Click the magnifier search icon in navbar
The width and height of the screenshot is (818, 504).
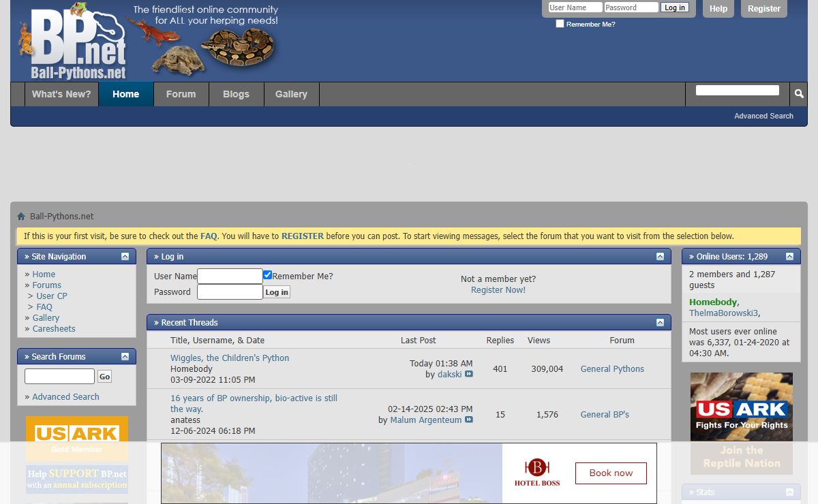(799, 94)
